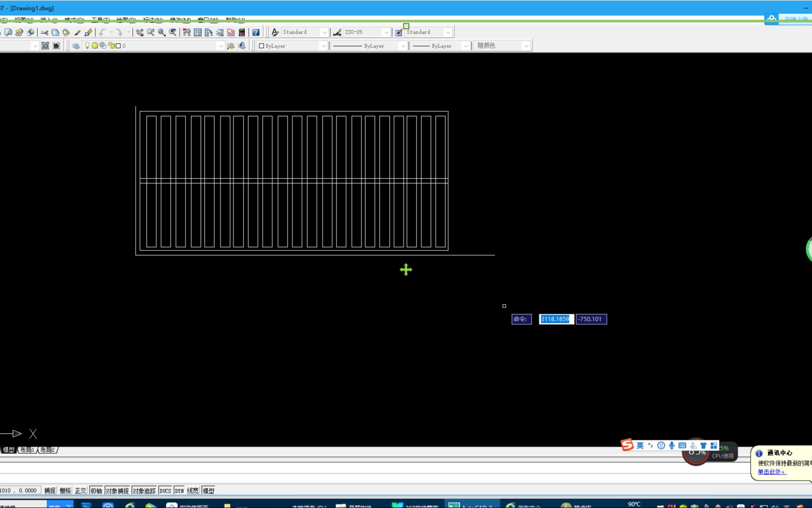The height and width of the screenshot is (508, 812).
Task: Expand the workspace selector dropdown
Action: [x=35, y=46]
